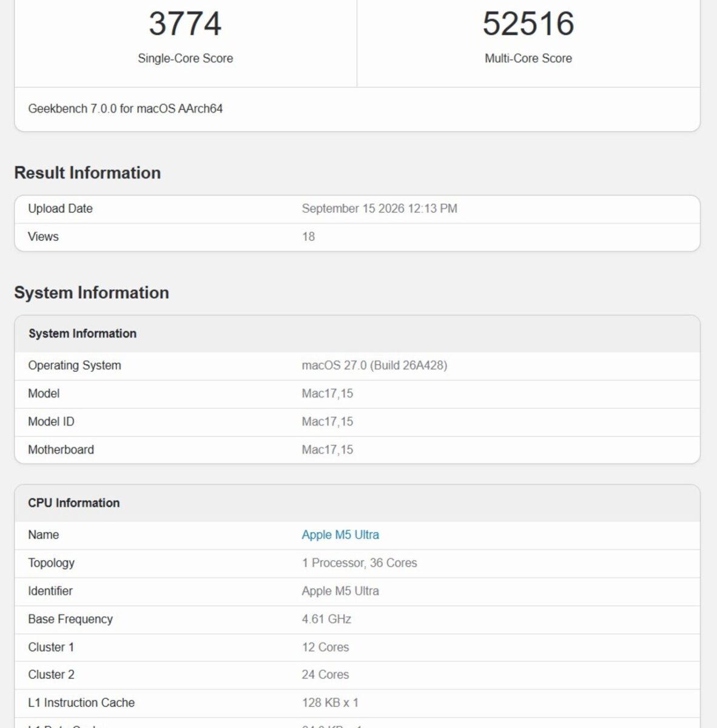Click the Single-Core Score label
Image resolution: width=717 pixels, height=728 pixels.
pyautogui.click(x=185, y=58)
